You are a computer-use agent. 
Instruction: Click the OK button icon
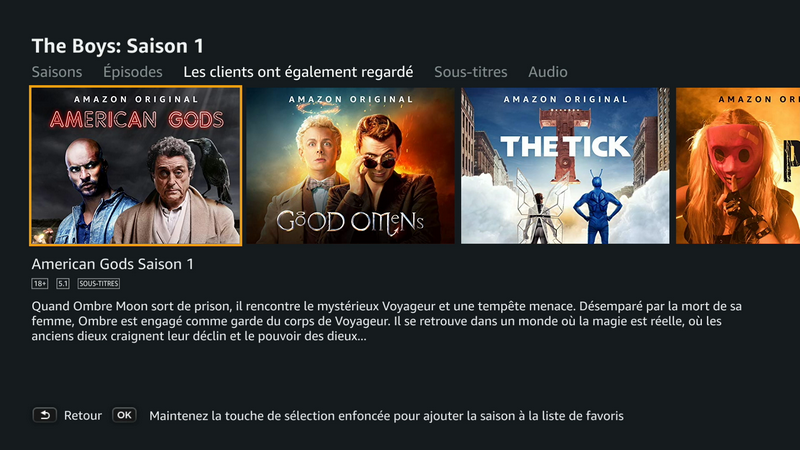124,415
